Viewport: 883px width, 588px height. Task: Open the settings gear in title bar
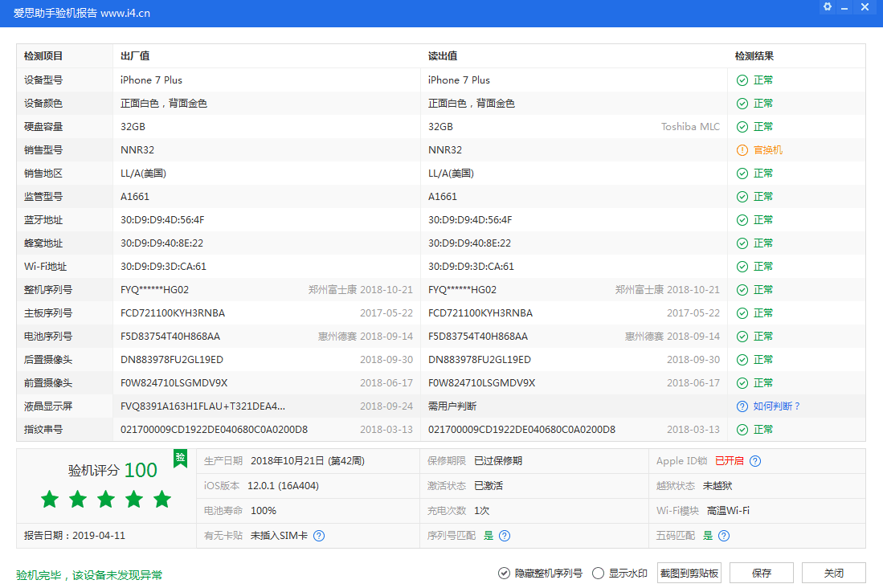point(828,6)
